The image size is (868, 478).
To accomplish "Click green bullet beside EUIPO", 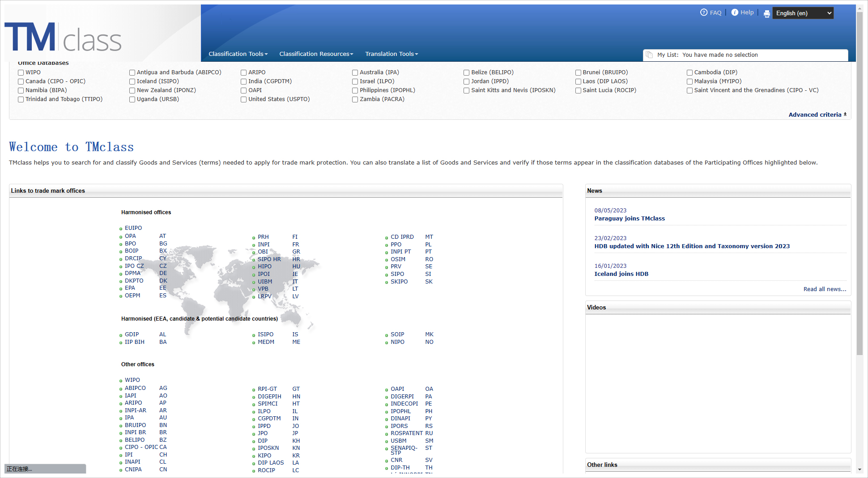I will click(121, 229).
